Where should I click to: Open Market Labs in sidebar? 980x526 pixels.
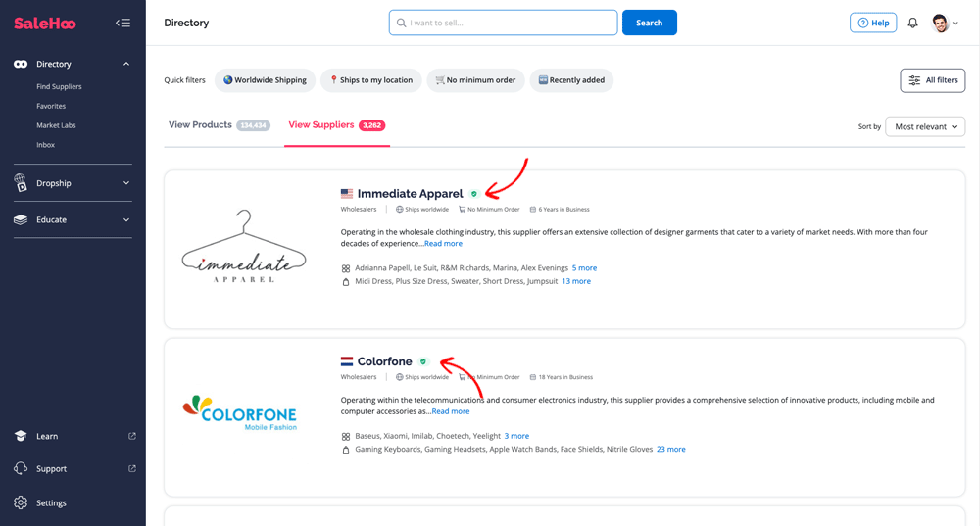pos(56,125)
